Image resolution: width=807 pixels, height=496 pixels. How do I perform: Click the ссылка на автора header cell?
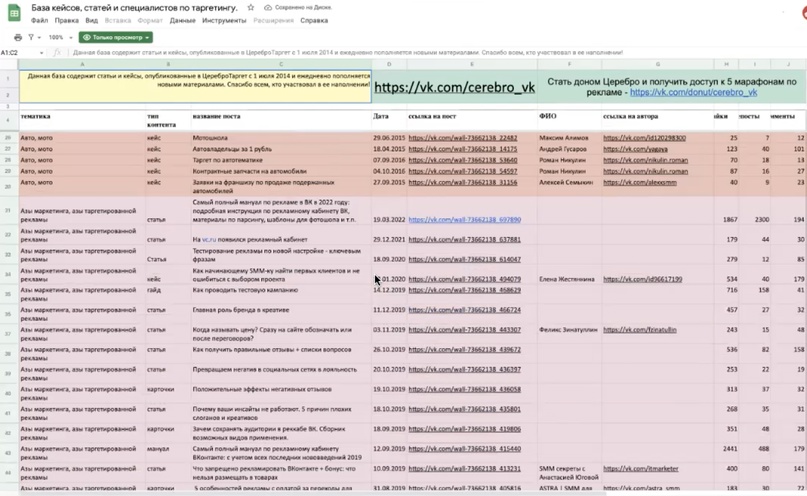coord(658,120)
